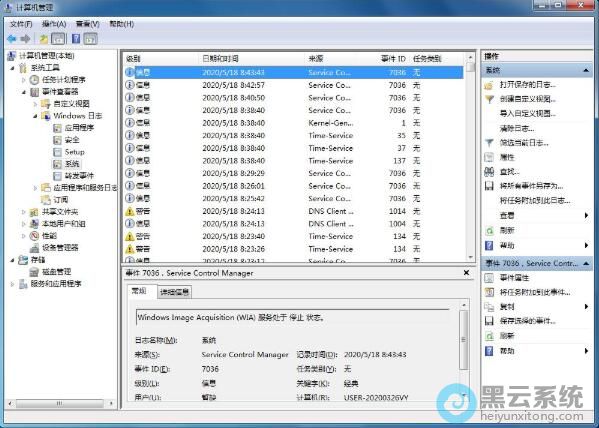Viewport: 599px width, 428px height.
Task: Expand the 自定义视图 node
Action: [35, 104]
